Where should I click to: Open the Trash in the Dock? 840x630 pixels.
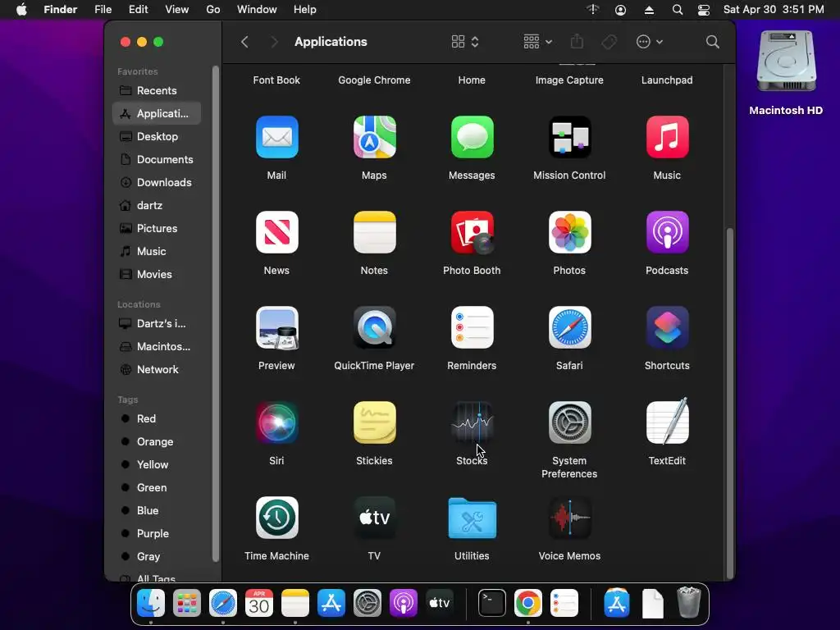(x=689, y=603)
